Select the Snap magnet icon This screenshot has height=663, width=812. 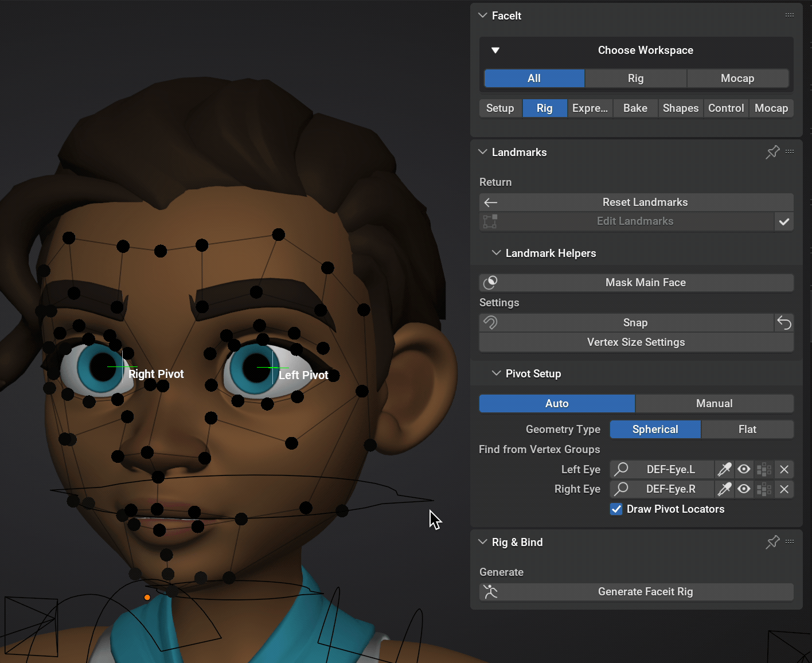pos(491,322)
